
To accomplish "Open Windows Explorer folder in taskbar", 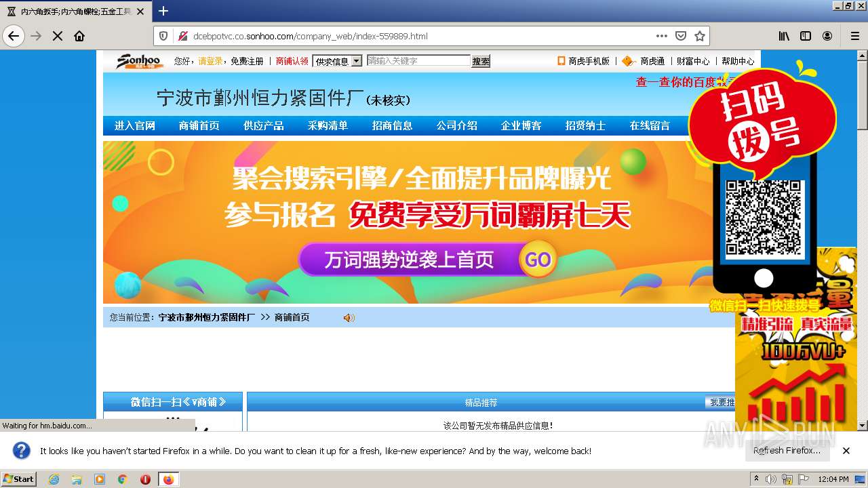I will point(77,479).
